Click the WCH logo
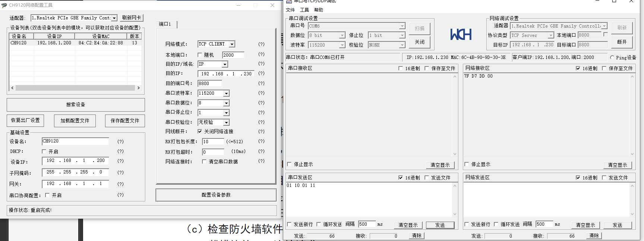 pyautogui.click(x=461, y=35)
